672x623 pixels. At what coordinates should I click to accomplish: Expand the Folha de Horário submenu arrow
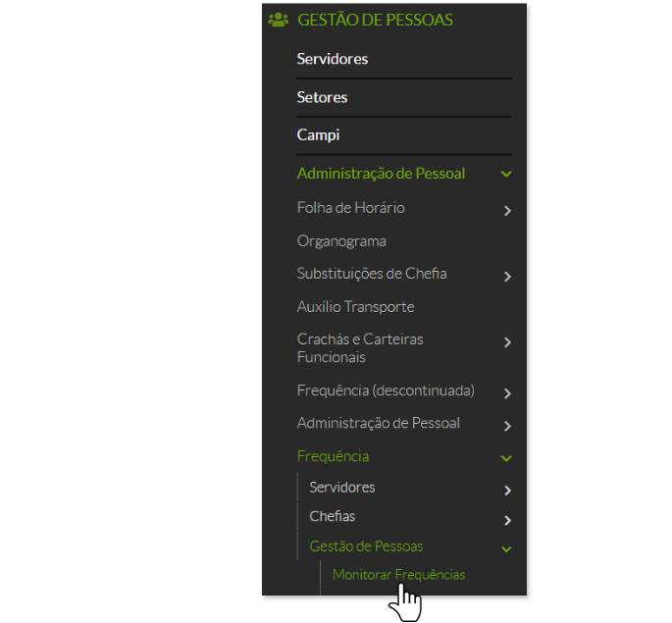507,210
